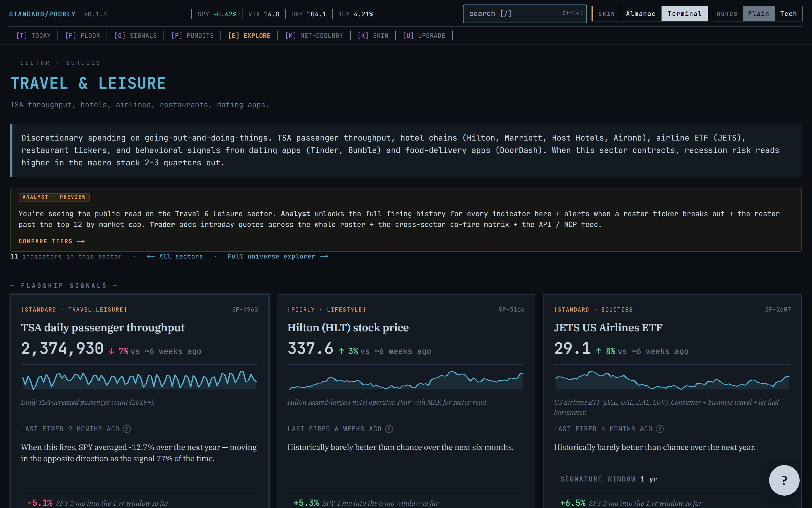Click the v0.1.4 version label

coord(95,14)
